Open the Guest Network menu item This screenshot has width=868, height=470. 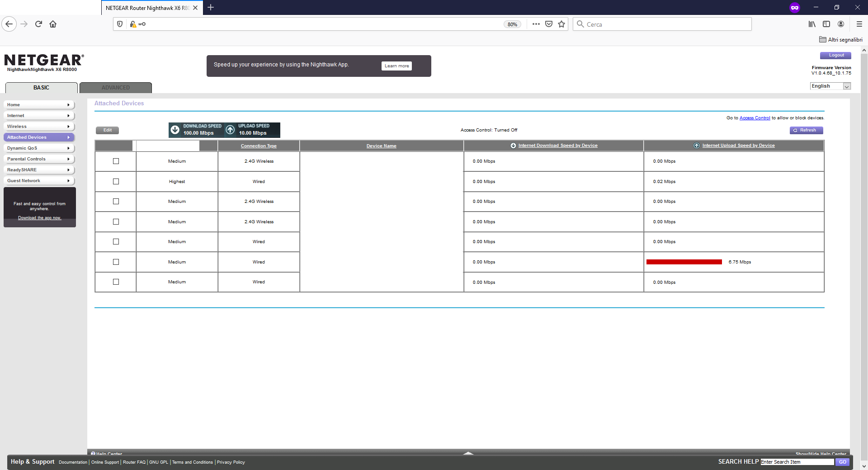tap(38, 181)
